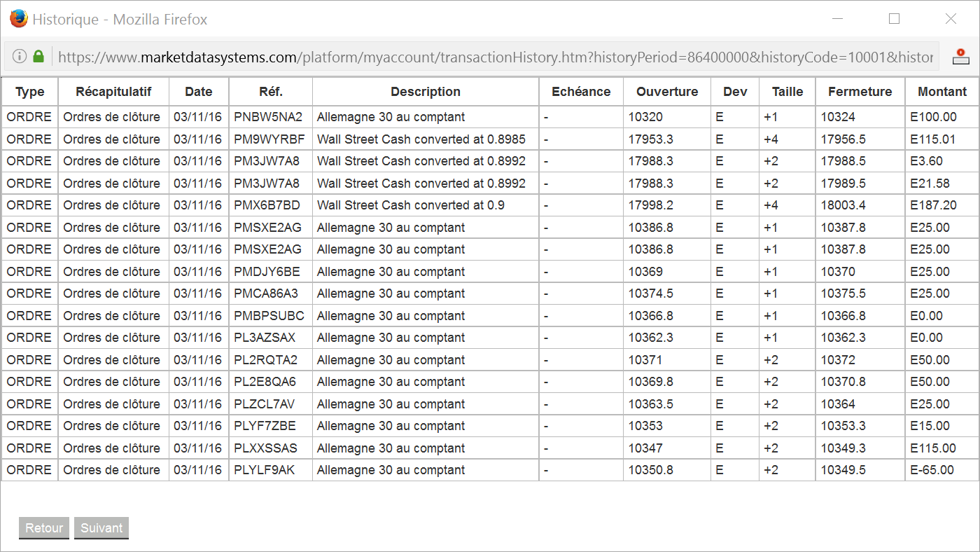The height and width of the screenshot is (552, 980).
Task: Click amount E100.00
Action: click(x=933, y=117)
